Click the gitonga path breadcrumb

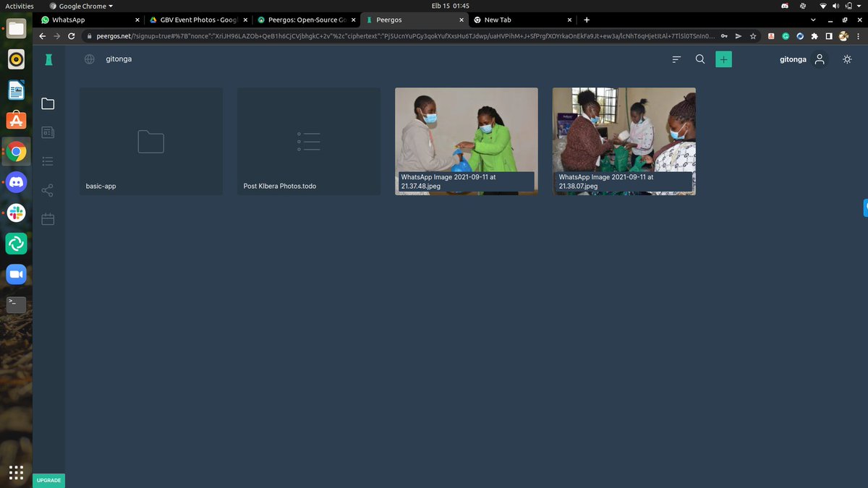point(119,59)
